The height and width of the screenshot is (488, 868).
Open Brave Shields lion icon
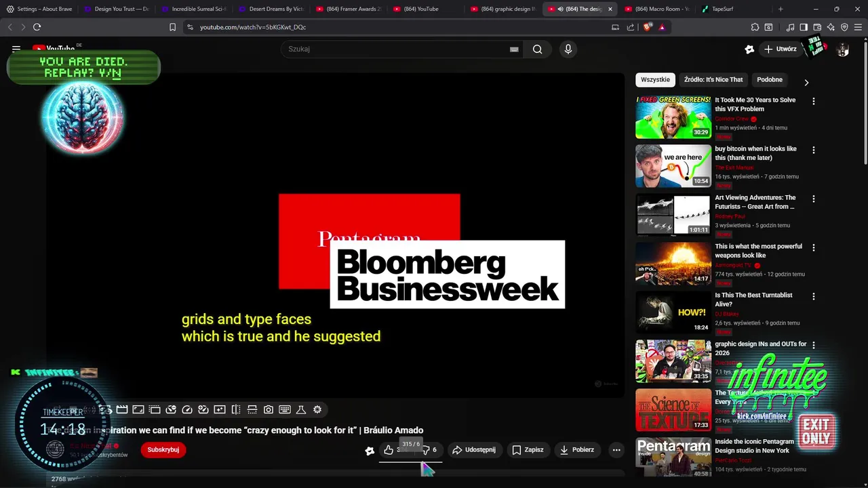[648, 27]
